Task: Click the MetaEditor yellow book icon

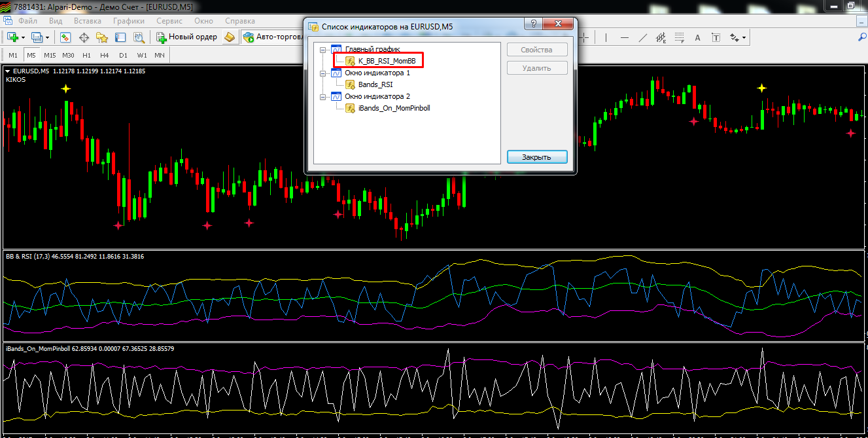Action: pyautogui.click(x=229, y=37)
